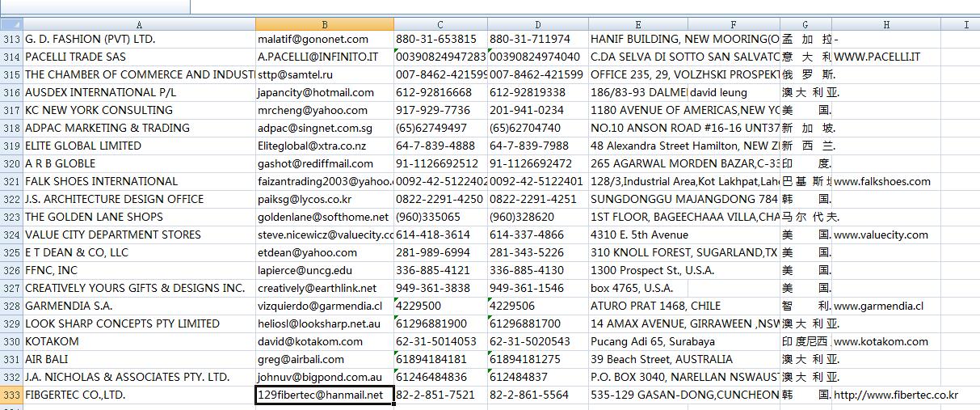The height and width of the screenshot is (410, 980).
Task: Select column E header
Action: pyautogui.click(x=638, y=24)
